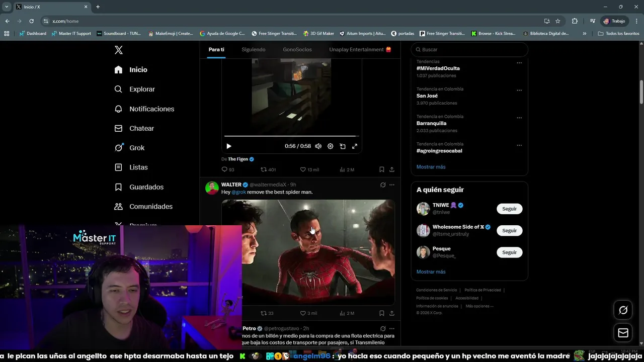
Task: Reload the page in Chrome
Action: (x=31, y=21)
